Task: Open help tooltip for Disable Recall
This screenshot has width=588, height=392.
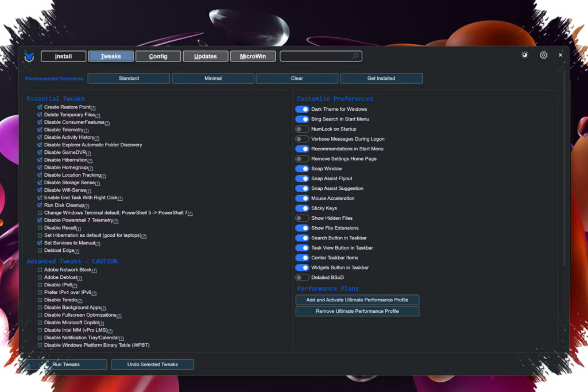Action: pos(78,228)
